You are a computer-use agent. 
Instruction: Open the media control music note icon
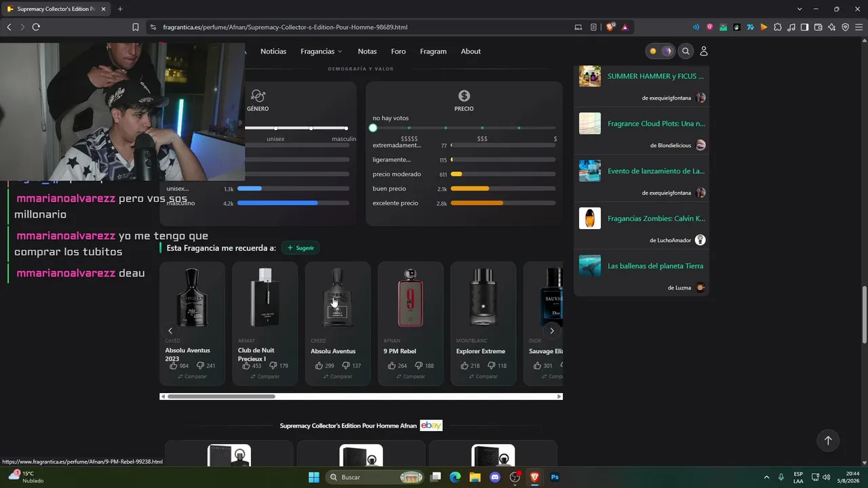791,27
